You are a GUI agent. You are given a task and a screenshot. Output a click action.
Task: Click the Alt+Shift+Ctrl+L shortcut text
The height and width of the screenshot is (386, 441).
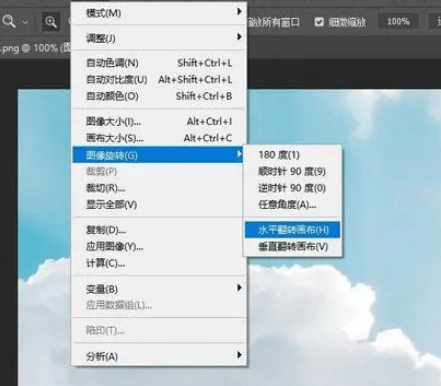[195, 79]
